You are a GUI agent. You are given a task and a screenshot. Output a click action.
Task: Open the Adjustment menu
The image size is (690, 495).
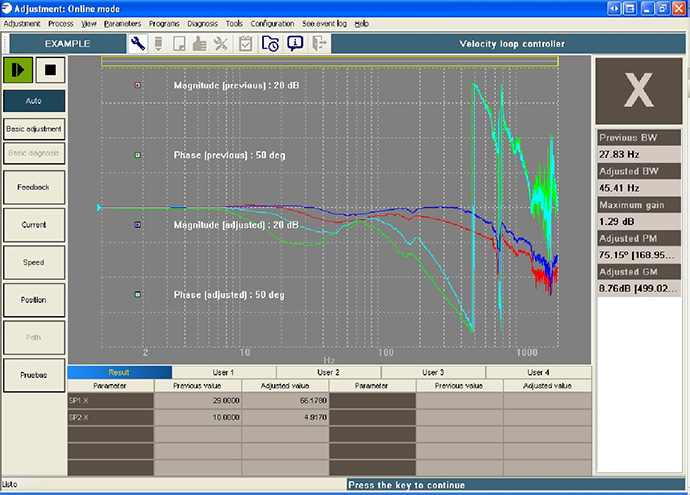click(x=22, y=24)
